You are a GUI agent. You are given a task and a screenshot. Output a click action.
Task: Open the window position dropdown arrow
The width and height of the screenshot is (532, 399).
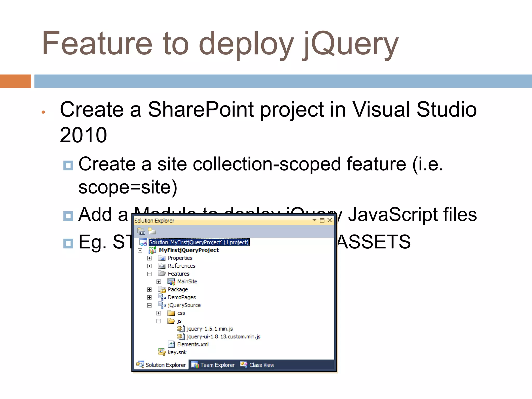point(314,220)
